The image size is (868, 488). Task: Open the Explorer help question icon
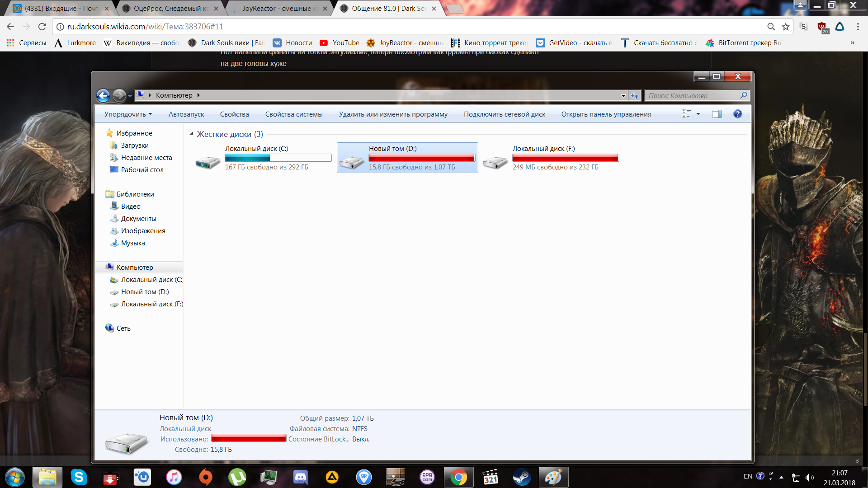tap(737, 114)
